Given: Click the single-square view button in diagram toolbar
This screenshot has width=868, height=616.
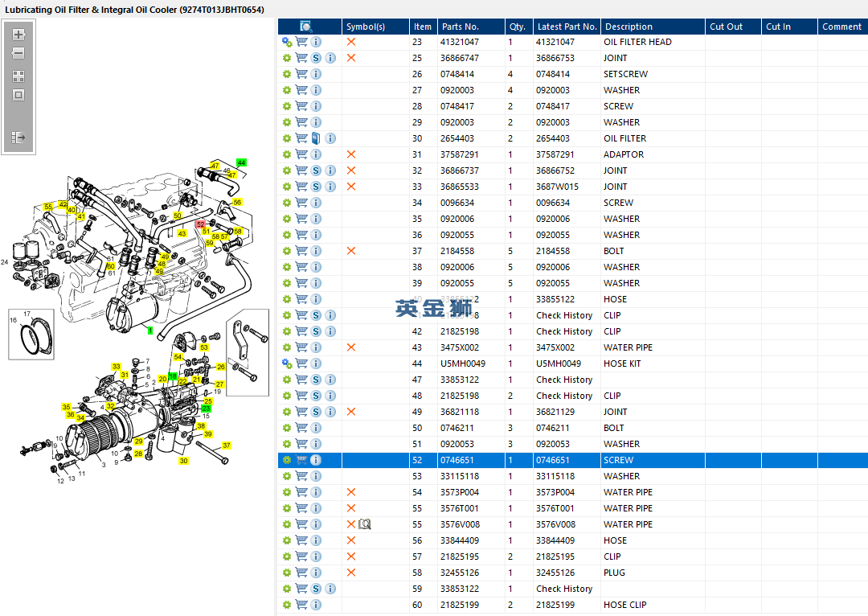Looking at the screenshot, I should [x=18, y=95].
